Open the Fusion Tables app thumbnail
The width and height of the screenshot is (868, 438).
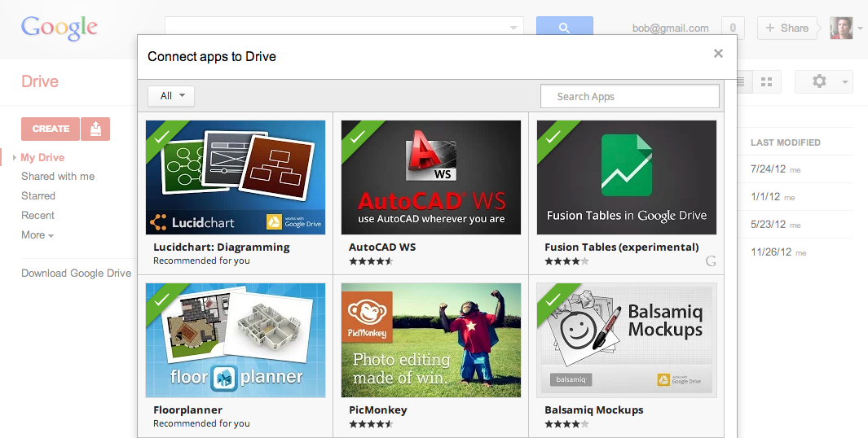[627, 177]
